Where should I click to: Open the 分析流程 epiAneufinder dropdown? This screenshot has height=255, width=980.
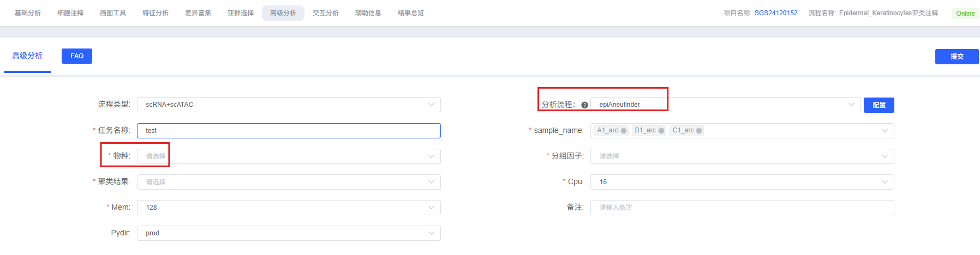(x=725, y=105)
